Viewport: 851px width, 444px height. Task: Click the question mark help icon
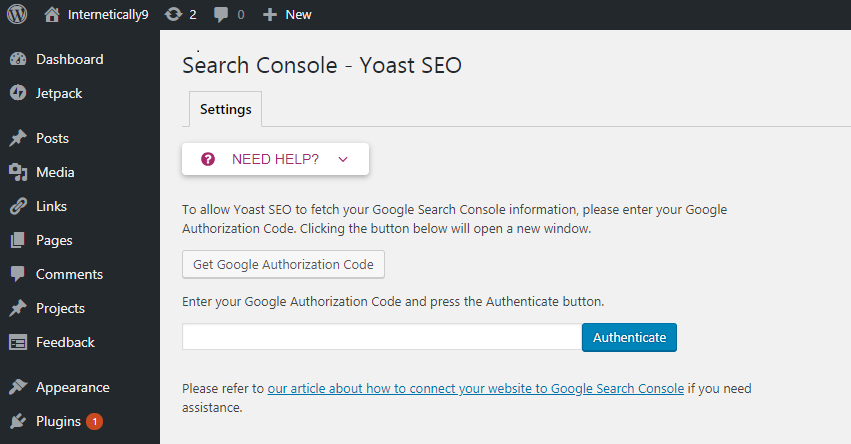pos(208,159)
